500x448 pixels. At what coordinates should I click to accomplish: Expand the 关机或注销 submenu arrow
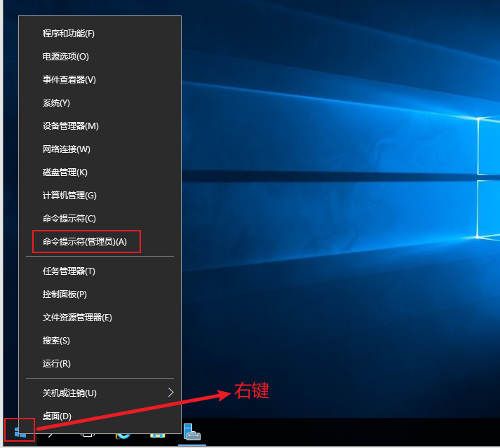171,393
